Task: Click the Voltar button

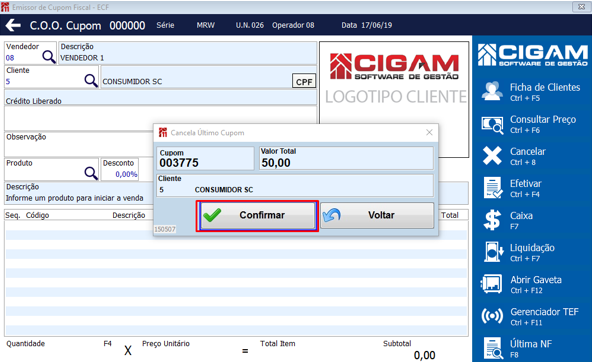Action: 377,215
